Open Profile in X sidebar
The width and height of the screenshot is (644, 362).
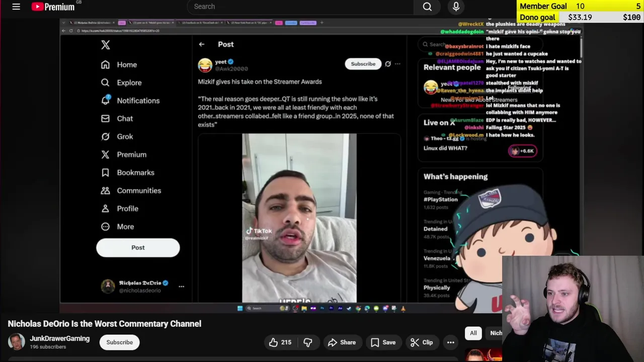[x=120, y=209]
